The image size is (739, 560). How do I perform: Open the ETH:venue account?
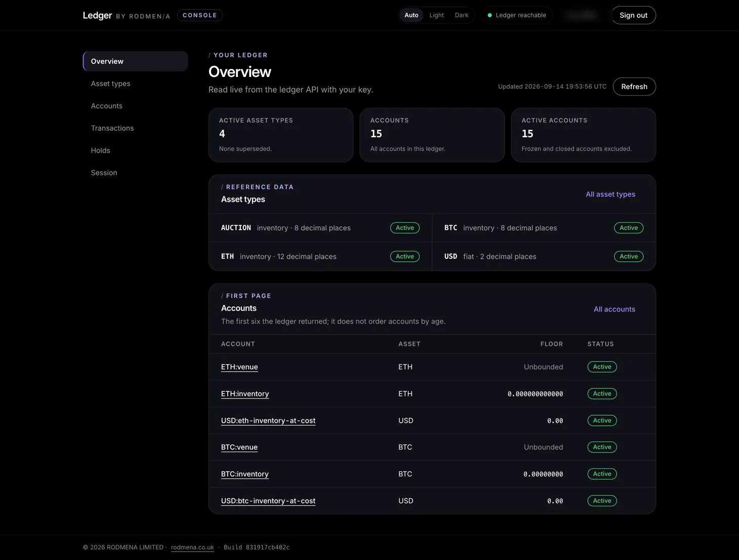click(239, 367)
